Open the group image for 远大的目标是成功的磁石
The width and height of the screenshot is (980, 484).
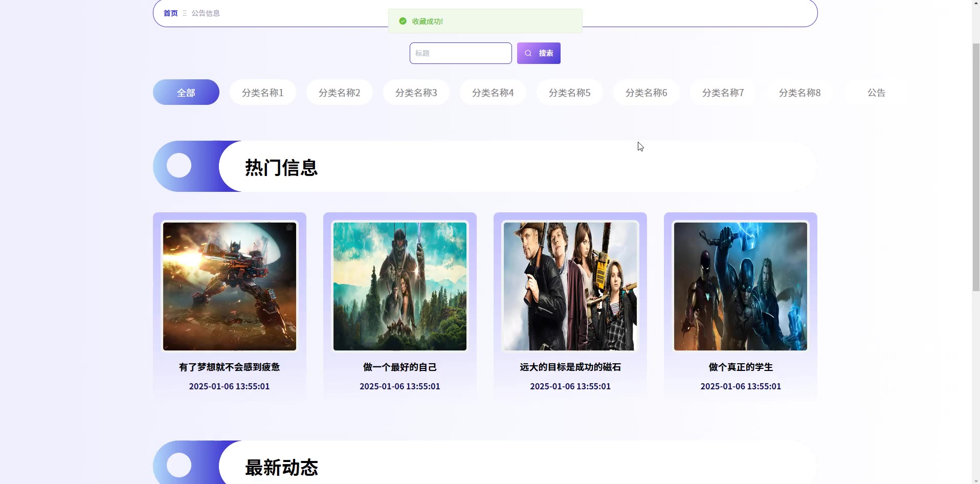pos(570,287)
